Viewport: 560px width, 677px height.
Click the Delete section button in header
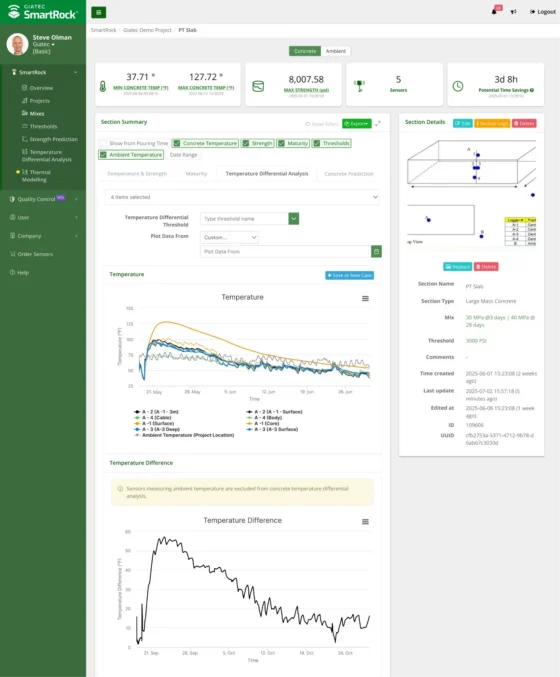[524, 123]
